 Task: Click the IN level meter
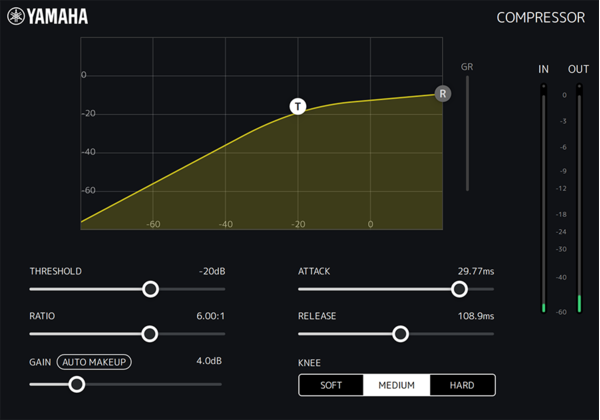pos(544,198)
